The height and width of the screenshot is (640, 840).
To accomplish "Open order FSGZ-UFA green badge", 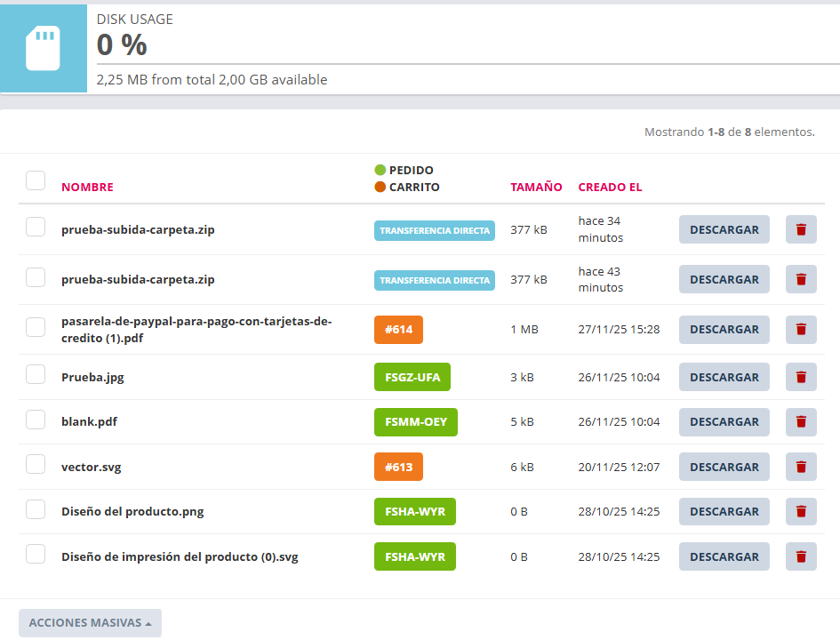I will point(412,377).
